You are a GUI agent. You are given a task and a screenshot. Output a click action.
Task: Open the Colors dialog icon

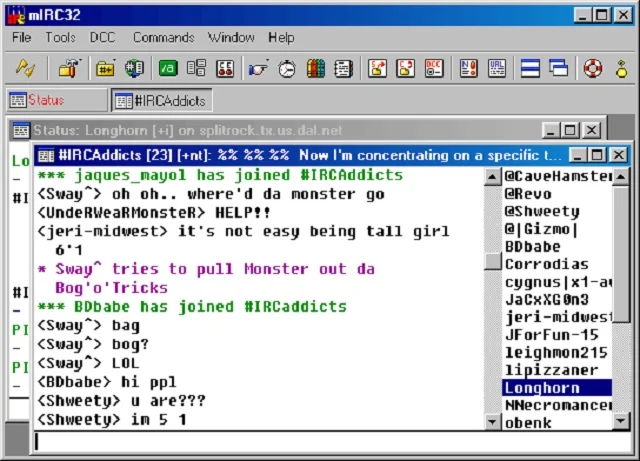(314, 69)
